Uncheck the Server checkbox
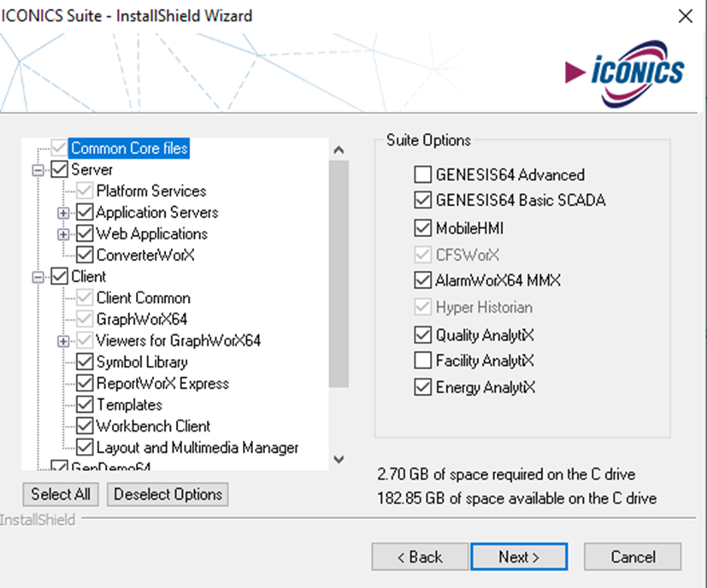The width and height of the screenshot is (707, 588). 59,169
